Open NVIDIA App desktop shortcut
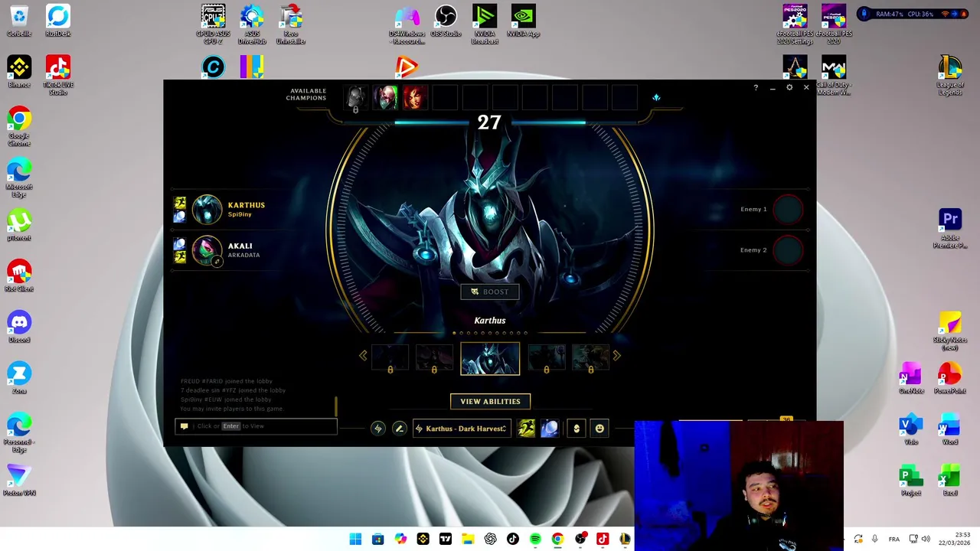Image resolution: width=980 pixels, height=551 pixels. (x=523, y=21)
